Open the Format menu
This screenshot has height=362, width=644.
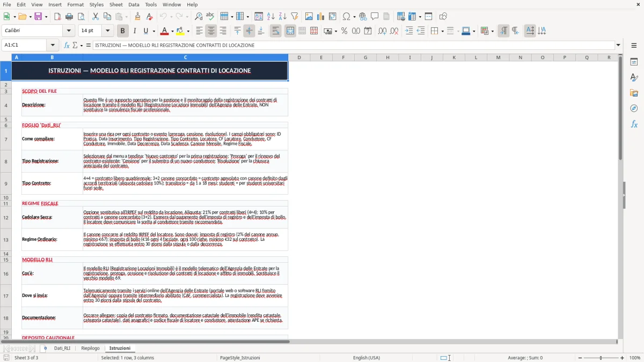coord(75,4)
